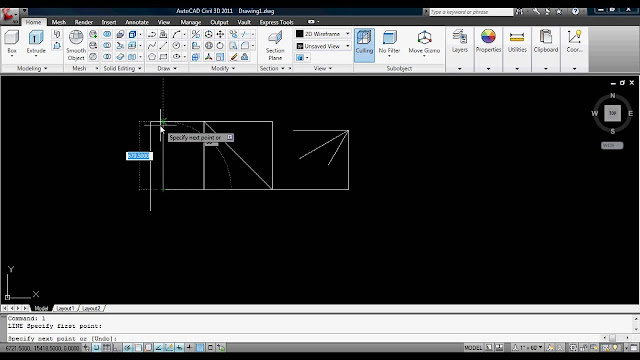640x360 pixels.
Task: Click the WCS label below ViewCube
Action: (612, 145)
